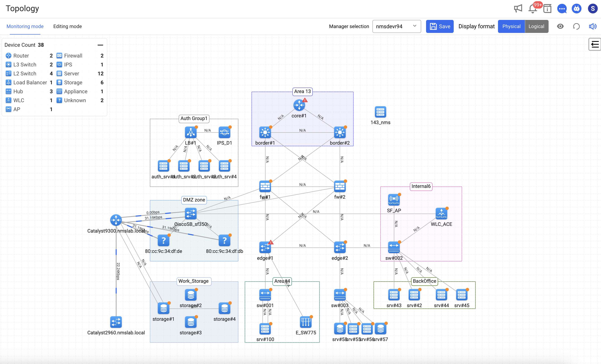
Task: Click the SF_AP access point icon
Action: click(x=394, y=200)
